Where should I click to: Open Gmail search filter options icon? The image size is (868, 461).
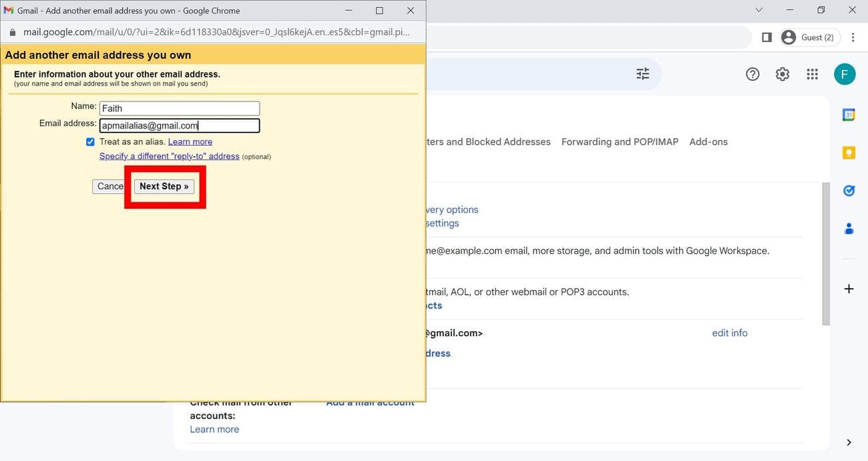click(642, 74)
